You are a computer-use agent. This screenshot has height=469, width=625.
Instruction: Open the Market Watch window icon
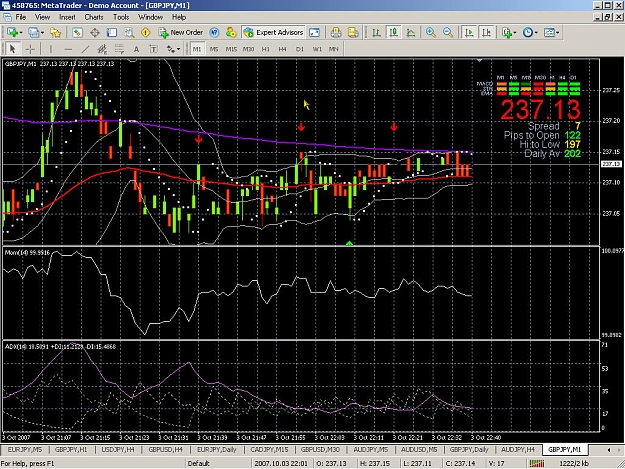point(77,32)
